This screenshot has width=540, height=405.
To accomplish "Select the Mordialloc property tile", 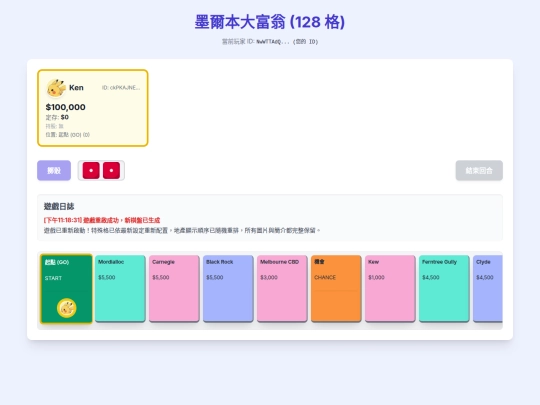I will coord(120,289).
